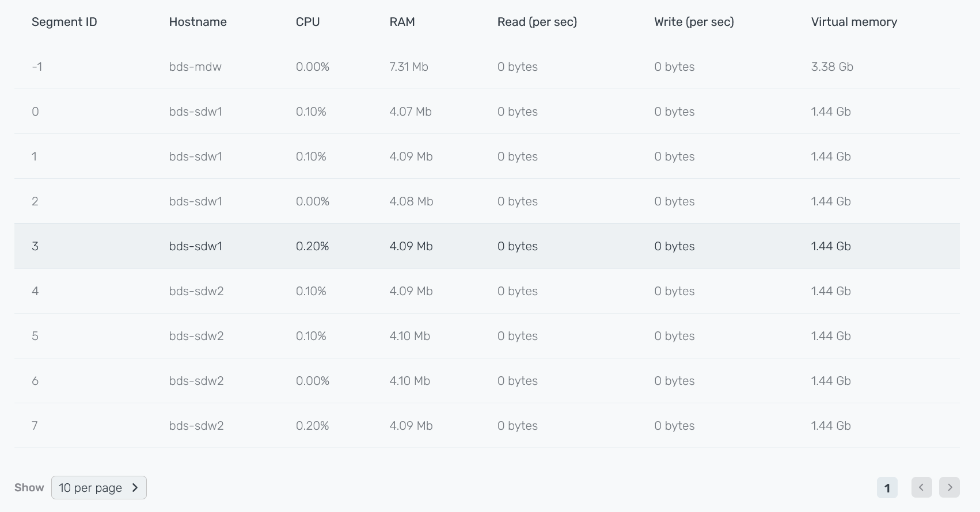The image size is (980, 512).
Task: Click the 3.38 Gb virtual memory value
Action: 831,66
